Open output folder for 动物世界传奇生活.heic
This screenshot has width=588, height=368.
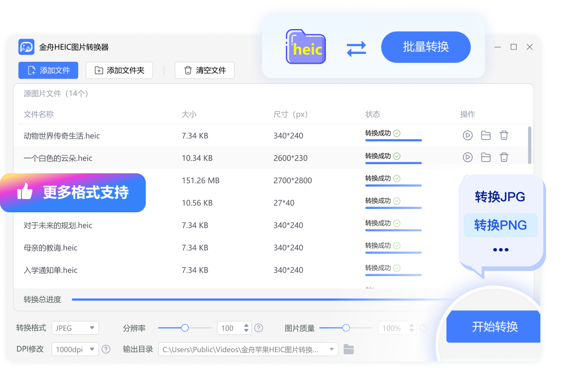coord(486,136)
